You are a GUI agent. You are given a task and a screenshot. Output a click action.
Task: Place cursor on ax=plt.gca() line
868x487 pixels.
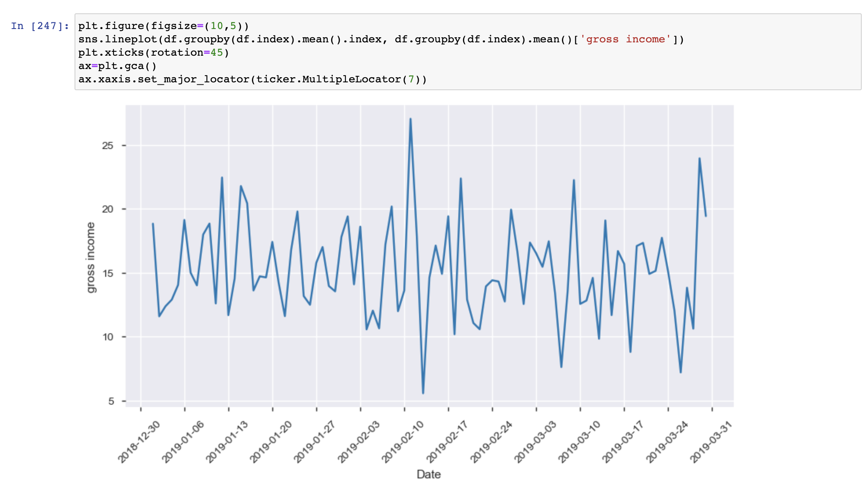pyautogui.click(x=117, y=66)
